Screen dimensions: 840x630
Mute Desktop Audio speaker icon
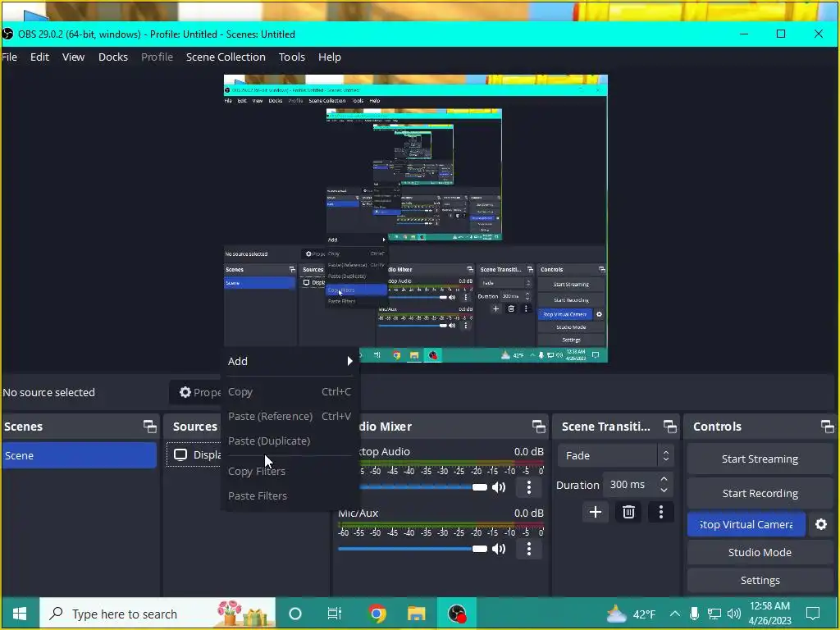[x=499, y=487]
